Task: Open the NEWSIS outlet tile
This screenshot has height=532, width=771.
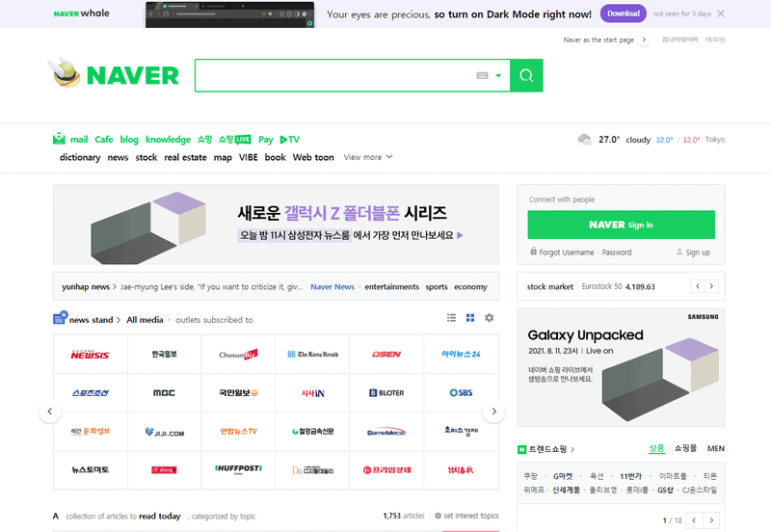Action: click(x=90, y=354)
